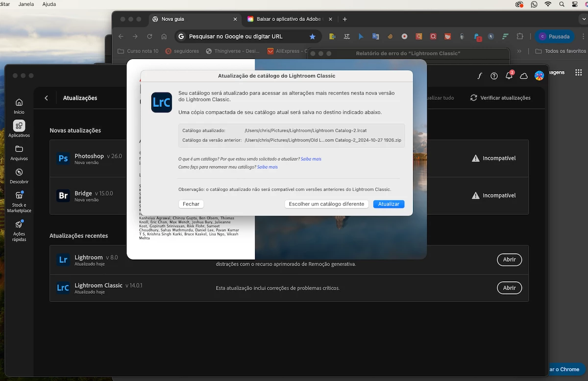Open 'Todos os favoritos' folder

tap(561, 51)
